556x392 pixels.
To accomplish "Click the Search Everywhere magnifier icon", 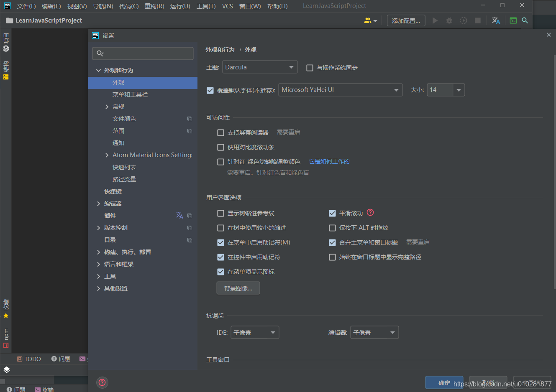I will click(x=525, y=20).
